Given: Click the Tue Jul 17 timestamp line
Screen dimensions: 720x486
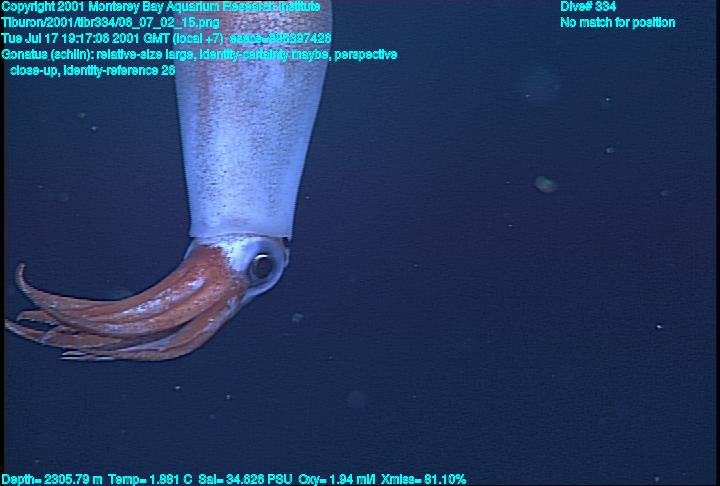Looking at the screenshot, I should click(x=166, y=39).
